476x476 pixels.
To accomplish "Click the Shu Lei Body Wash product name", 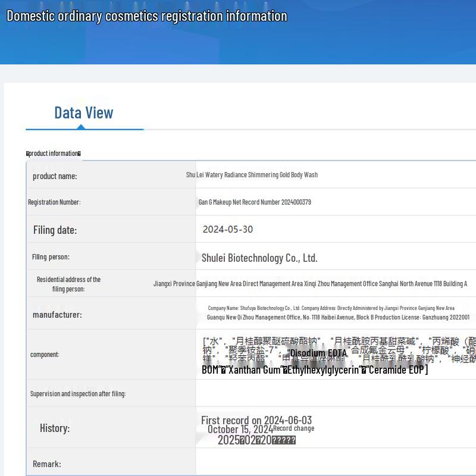I will pos(252,175).
